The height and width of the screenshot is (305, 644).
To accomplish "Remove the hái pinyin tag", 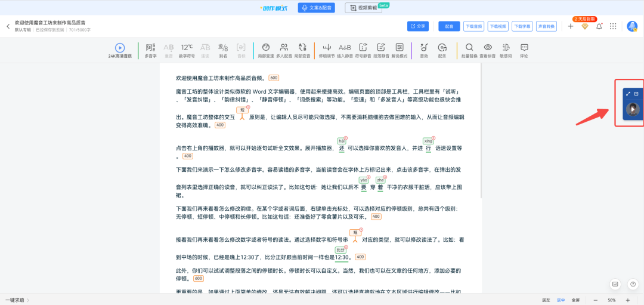I will 346,138.
